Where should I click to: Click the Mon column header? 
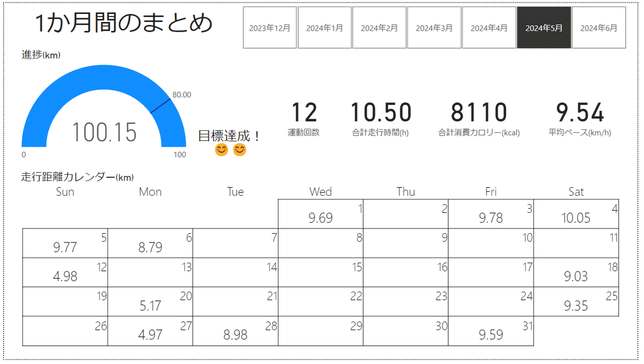coord(150,192)
